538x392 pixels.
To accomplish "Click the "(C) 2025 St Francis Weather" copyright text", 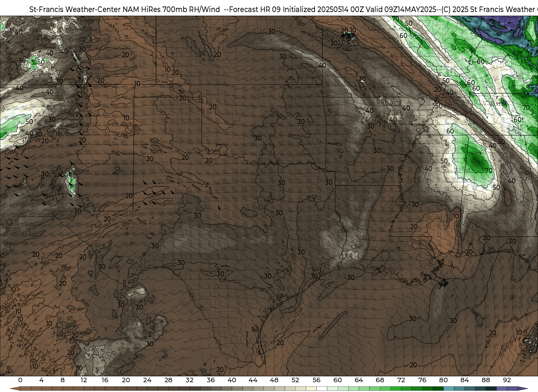I will coord(488,10).
